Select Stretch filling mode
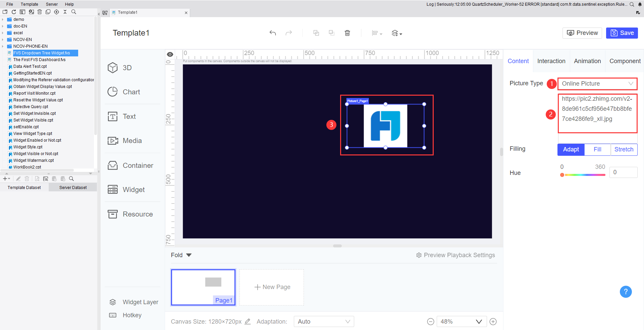This screenshot has height=330, width=644. [x=624, y=149]
